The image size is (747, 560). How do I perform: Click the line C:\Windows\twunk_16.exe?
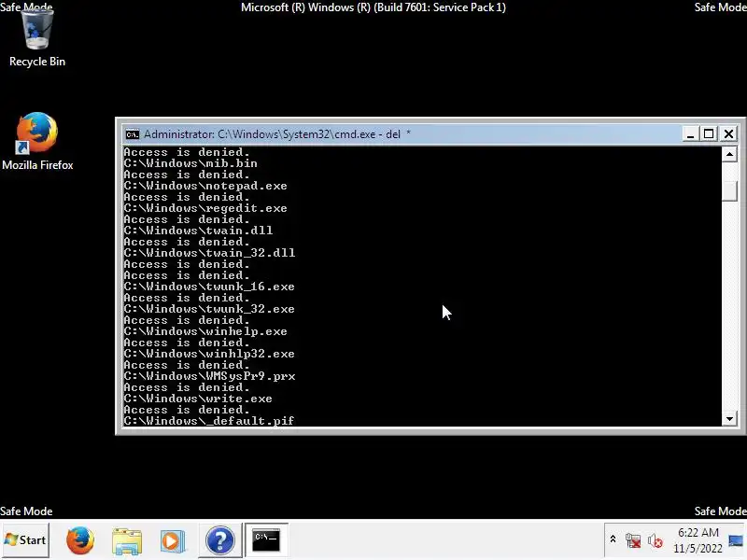point(209,287)
